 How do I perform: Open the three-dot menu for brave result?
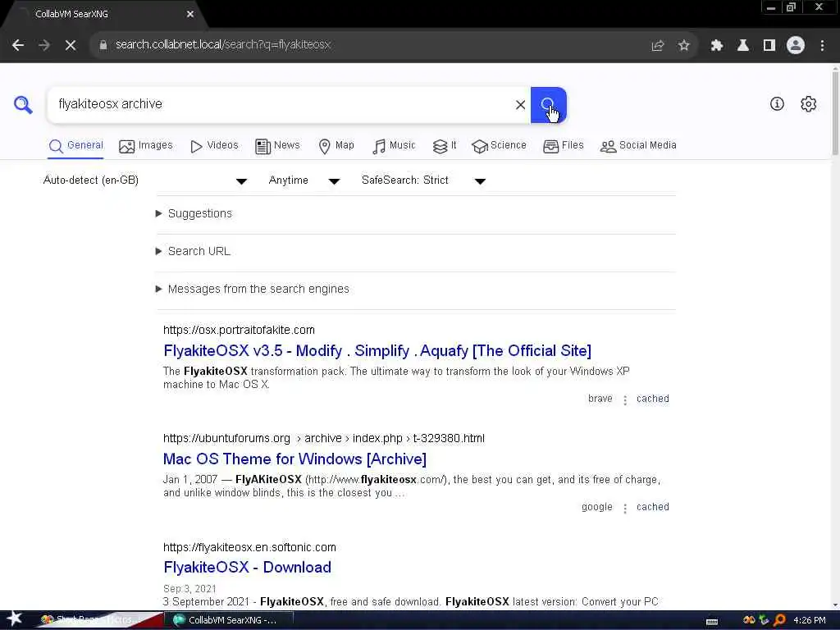(624, 399)
